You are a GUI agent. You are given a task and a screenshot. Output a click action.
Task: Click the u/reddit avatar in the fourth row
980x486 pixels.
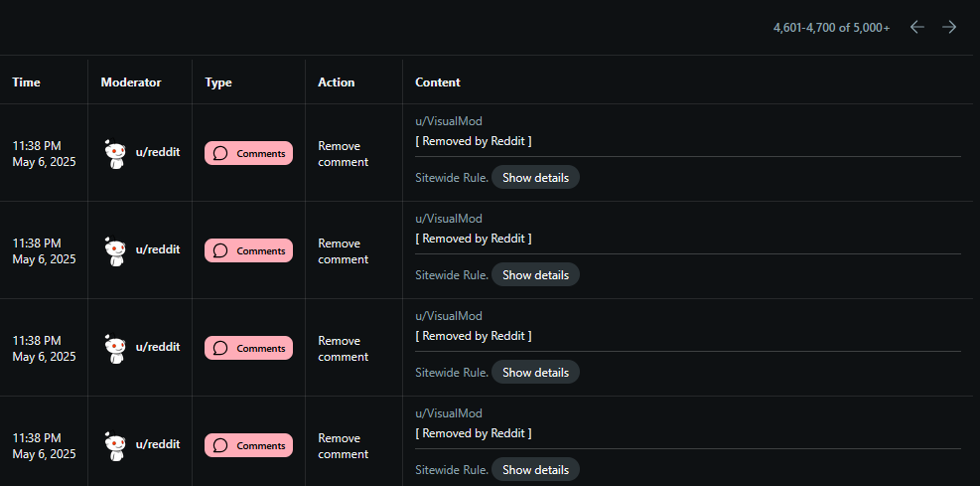pos(115,446)
